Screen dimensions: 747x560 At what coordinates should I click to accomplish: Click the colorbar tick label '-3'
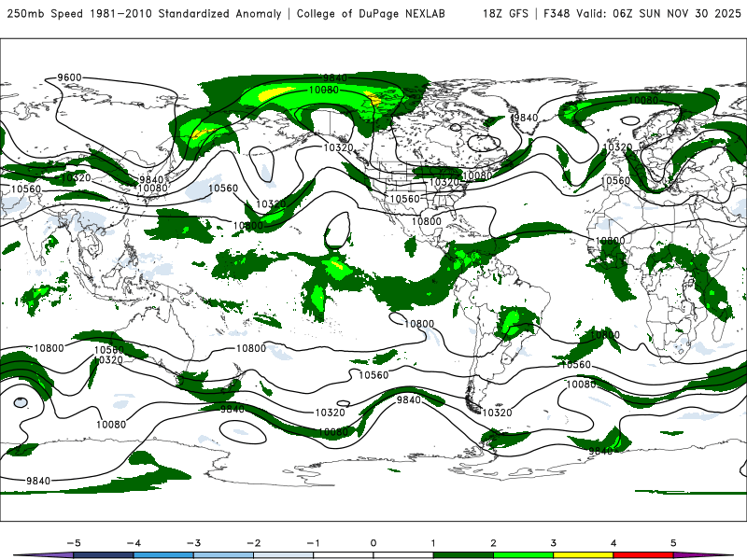tap(193, 543)
